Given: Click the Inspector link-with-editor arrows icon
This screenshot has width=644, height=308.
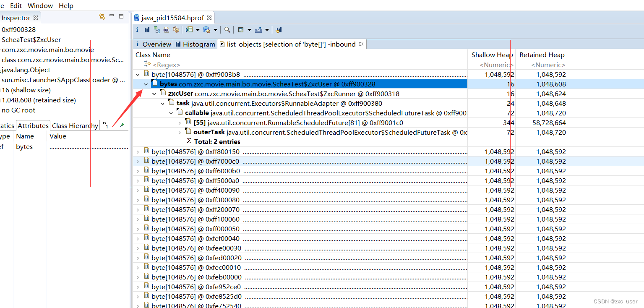Looking at the screenshot, I should 102,17.
